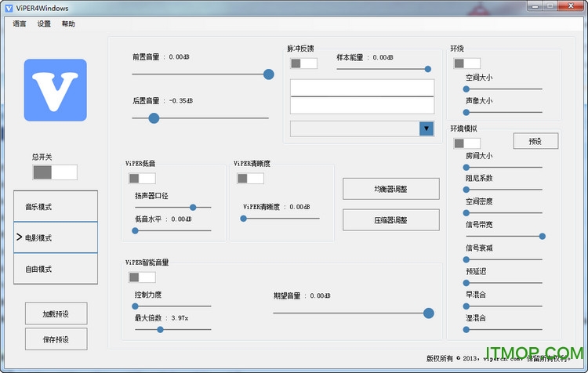Click the 预设 preset button

click(x=535, y=141)
